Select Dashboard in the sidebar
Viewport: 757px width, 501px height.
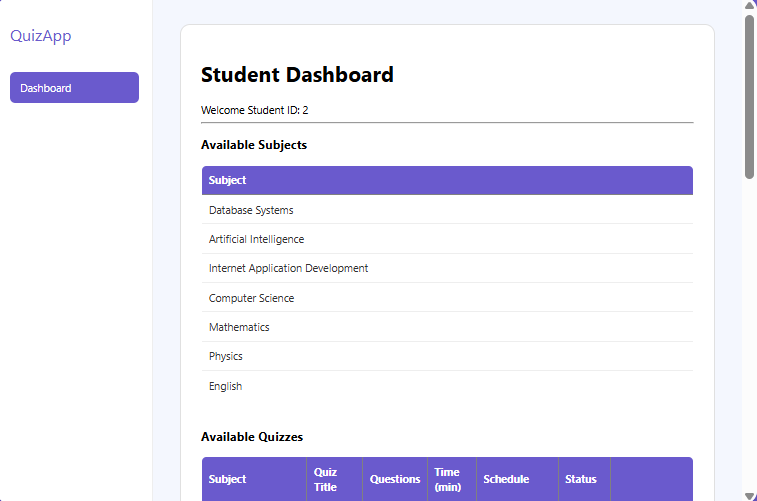coord(74,88)
